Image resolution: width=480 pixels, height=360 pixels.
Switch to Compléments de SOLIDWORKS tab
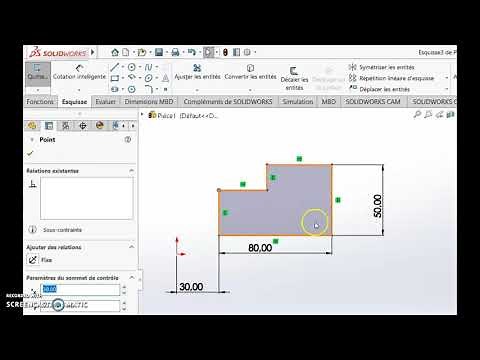pos(228,102)
